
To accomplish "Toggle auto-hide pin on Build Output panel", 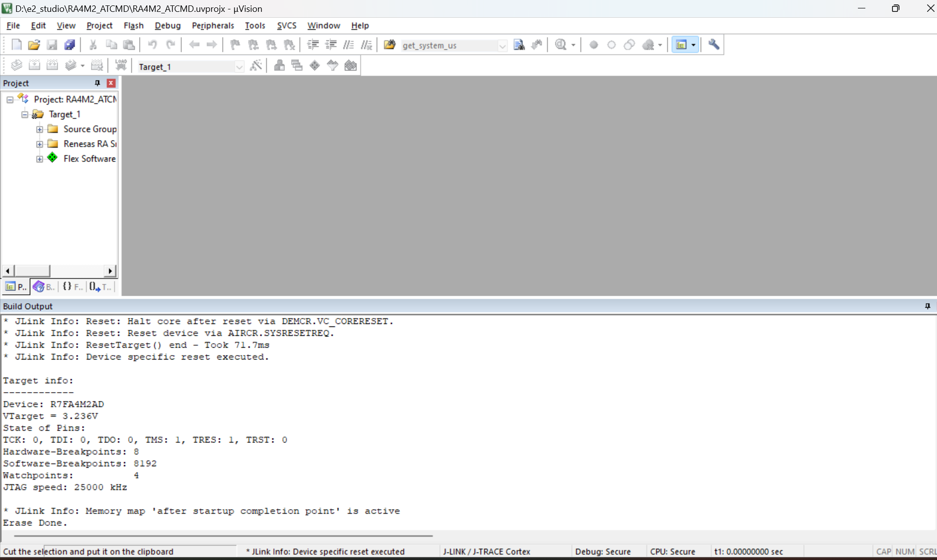I will 928,306.
